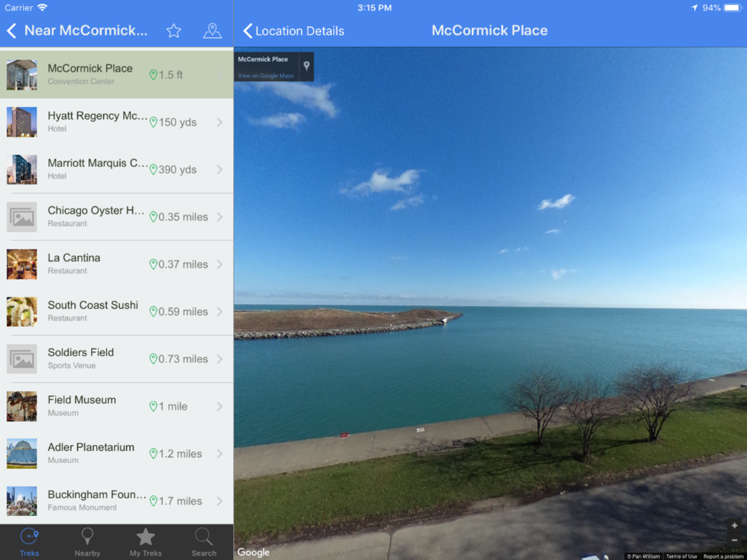The image size is (747, 560).
Task: Zoom out the street view panorama
Action: (x=734, y=540)
